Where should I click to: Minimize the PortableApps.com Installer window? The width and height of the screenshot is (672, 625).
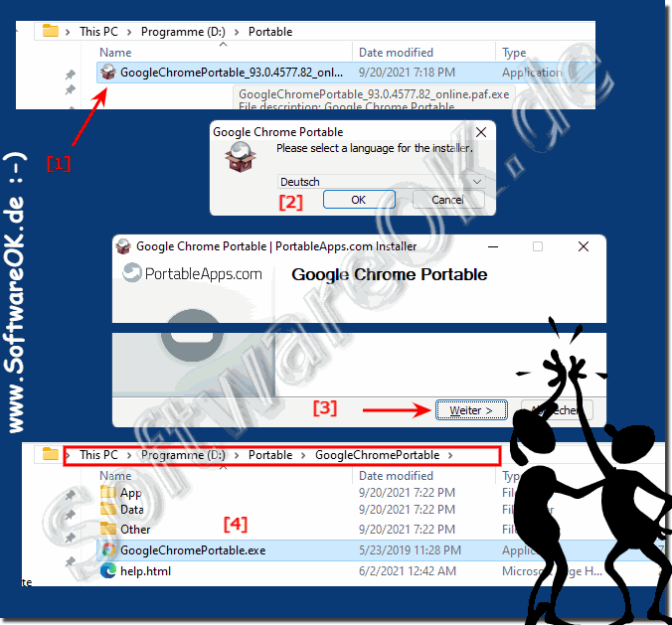pyautogui.click(x=493, y=246)
